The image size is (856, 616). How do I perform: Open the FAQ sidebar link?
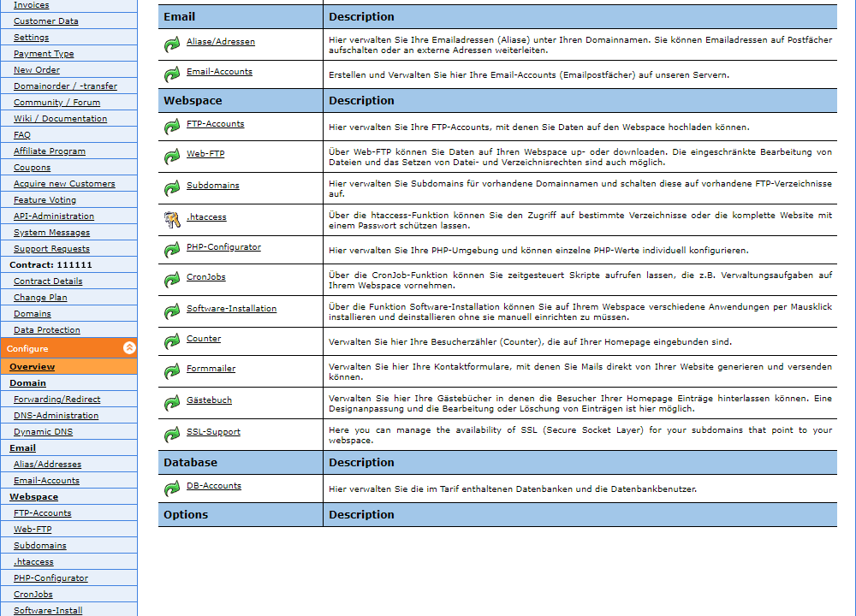click(x=22, y=135)
